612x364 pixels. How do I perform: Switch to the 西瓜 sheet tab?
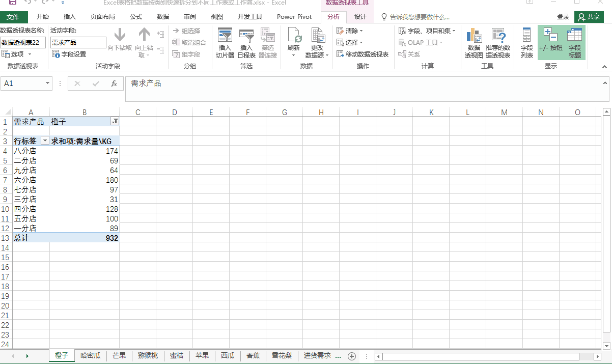[x=228, y=356]
